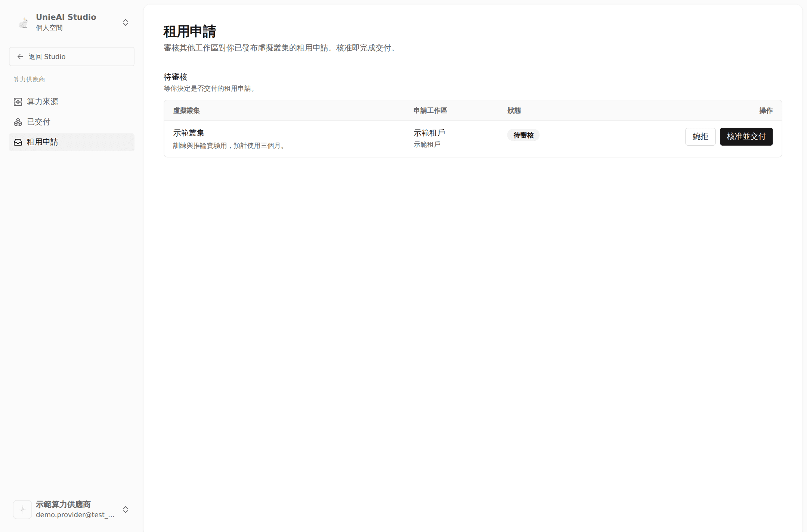Click the back arrow icon beside 返回 Studio
Screen dimensions: 807x532
20,57
